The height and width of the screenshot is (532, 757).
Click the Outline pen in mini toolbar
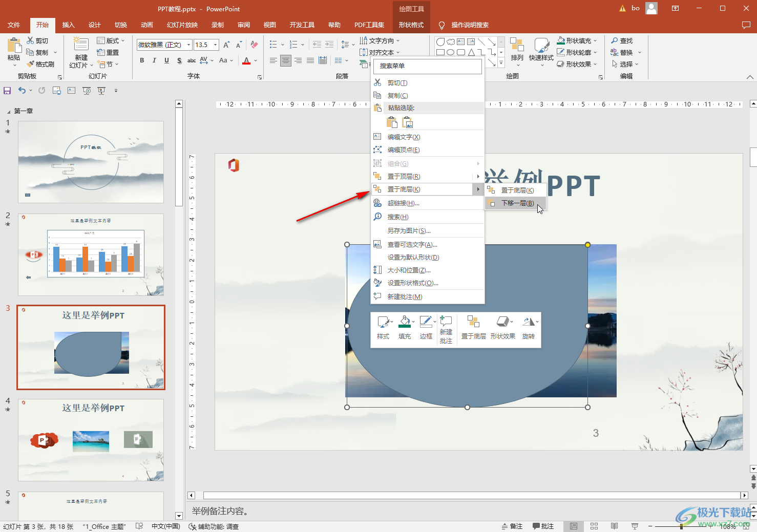(426, 322)
